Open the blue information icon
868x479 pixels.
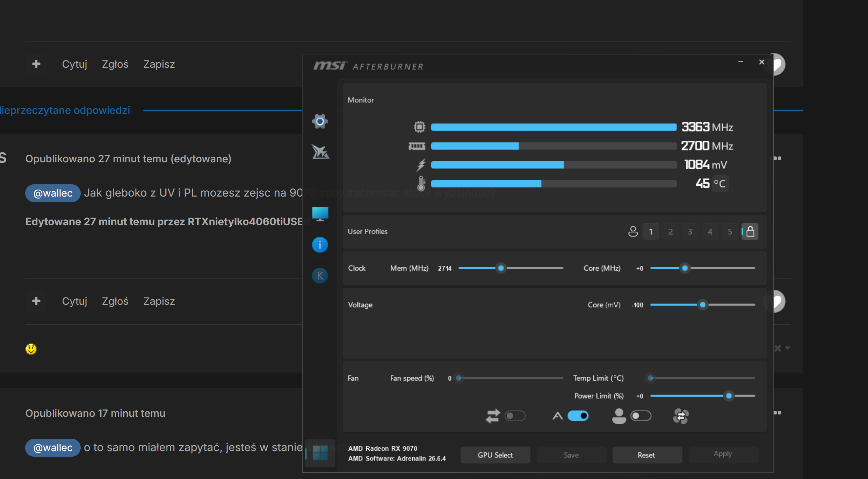pyautogui.click(x=320, y=245)
